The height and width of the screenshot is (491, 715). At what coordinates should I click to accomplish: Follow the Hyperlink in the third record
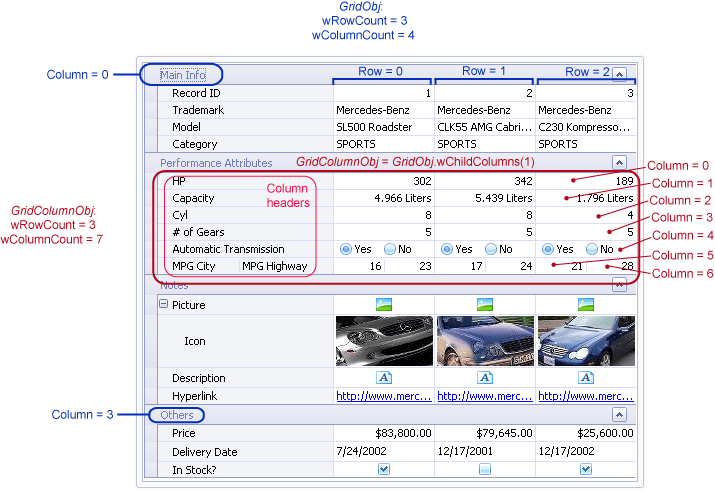coord(586,397)
